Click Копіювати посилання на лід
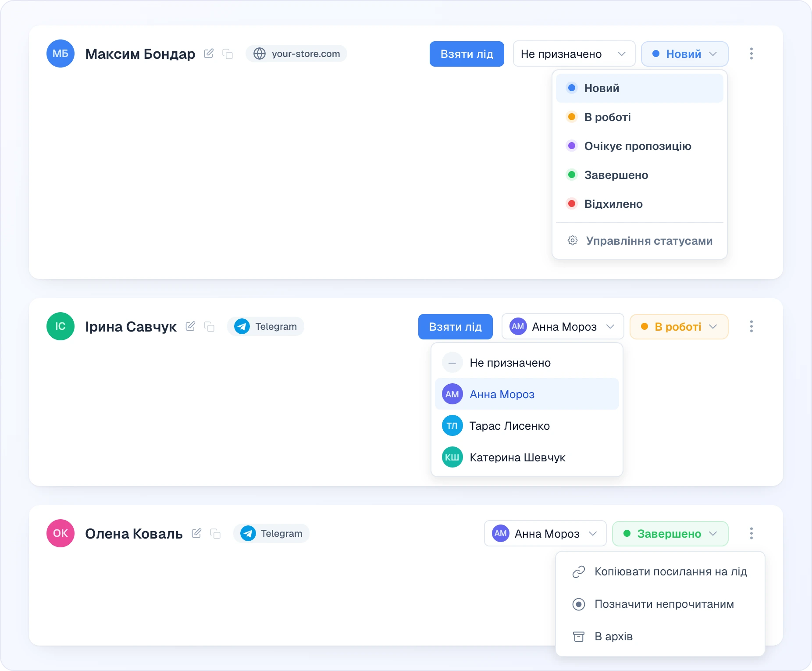The image size is (812, 671). pyautogui.click(x=660, y=571)
